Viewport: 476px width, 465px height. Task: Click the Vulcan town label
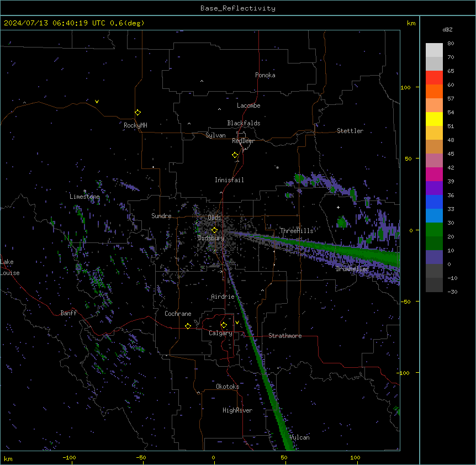tap(299, 437)
